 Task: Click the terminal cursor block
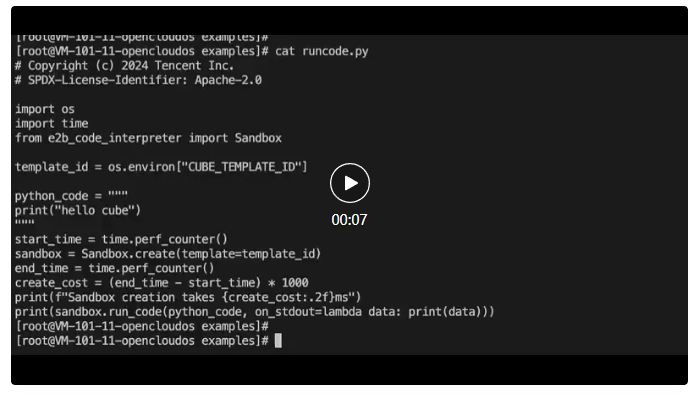pyautogui.click(x=278, y=341)
